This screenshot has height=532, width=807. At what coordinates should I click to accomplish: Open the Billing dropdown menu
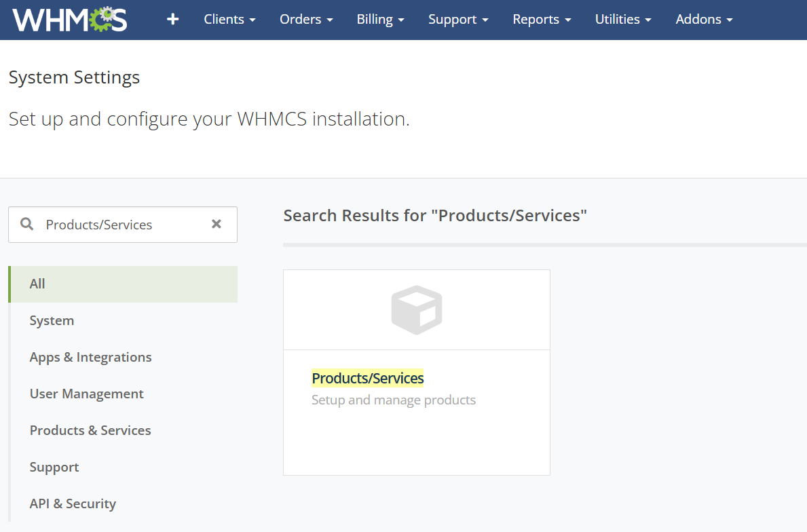380,20
